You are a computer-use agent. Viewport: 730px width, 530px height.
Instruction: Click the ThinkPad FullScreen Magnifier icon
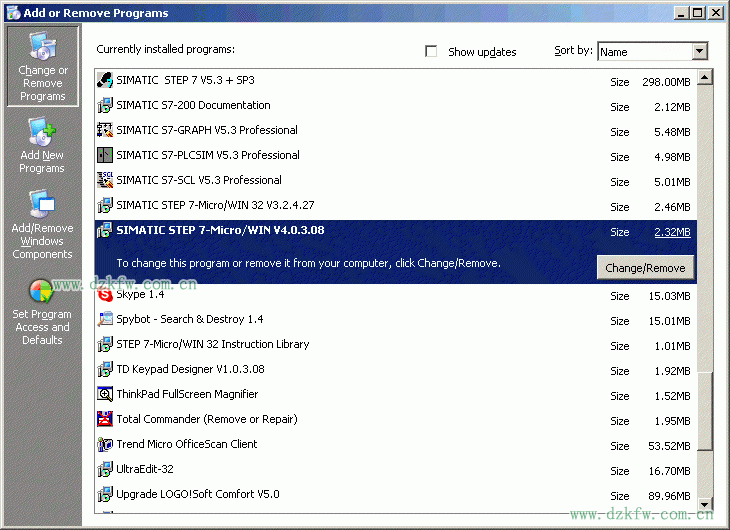[105, 394]
